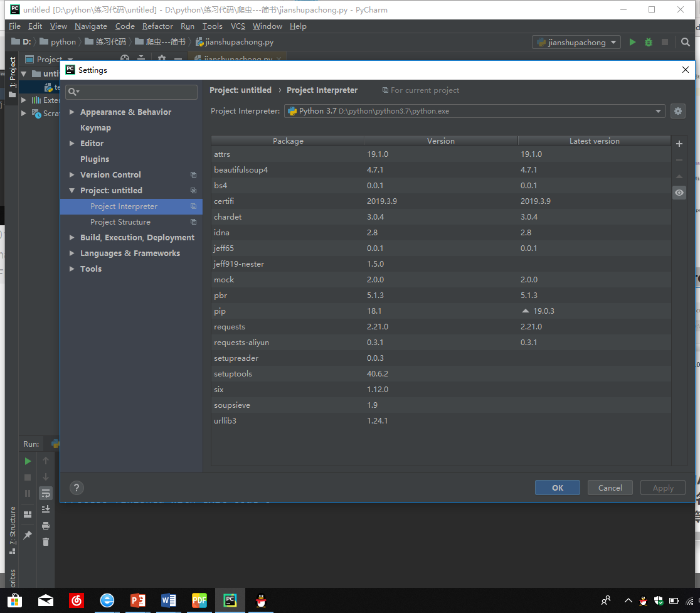Click jianshupachong.py in the breadcrumb bar
Image resolution: width=700 pixels, height=613 pixels.
coord(235,42)
